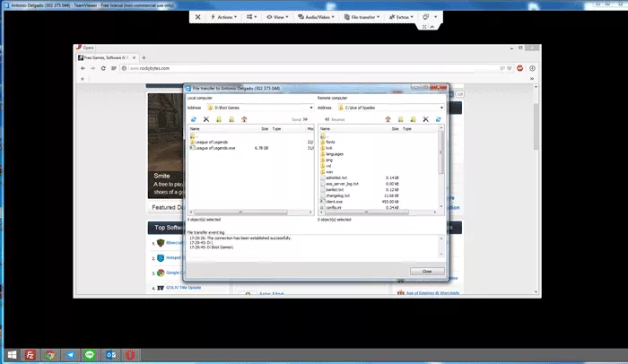
Task: Toggle full screen icon under TeamViewer toolbar
Action: click(x=424, y=27)
